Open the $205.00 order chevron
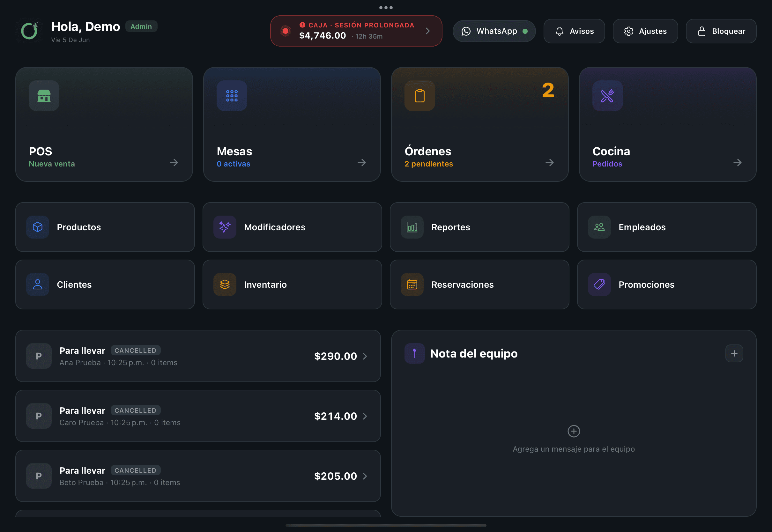 click(365, 476)
